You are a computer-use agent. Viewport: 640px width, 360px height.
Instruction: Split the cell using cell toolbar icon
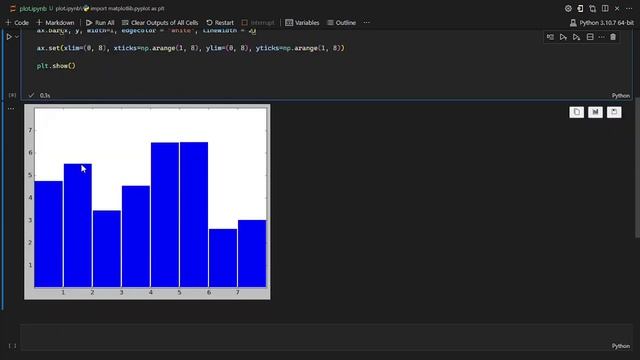tap(590, 37)
